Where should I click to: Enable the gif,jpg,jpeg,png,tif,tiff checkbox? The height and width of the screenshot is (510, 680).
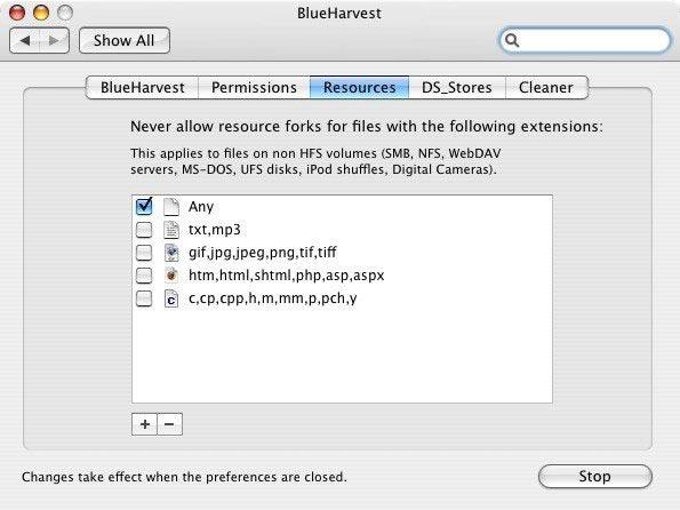(x=144, y=252)
